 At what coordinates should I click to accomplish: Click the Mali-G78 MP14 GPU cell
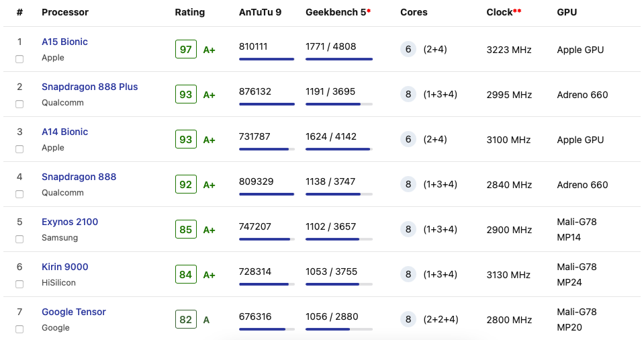click(577, 229)
